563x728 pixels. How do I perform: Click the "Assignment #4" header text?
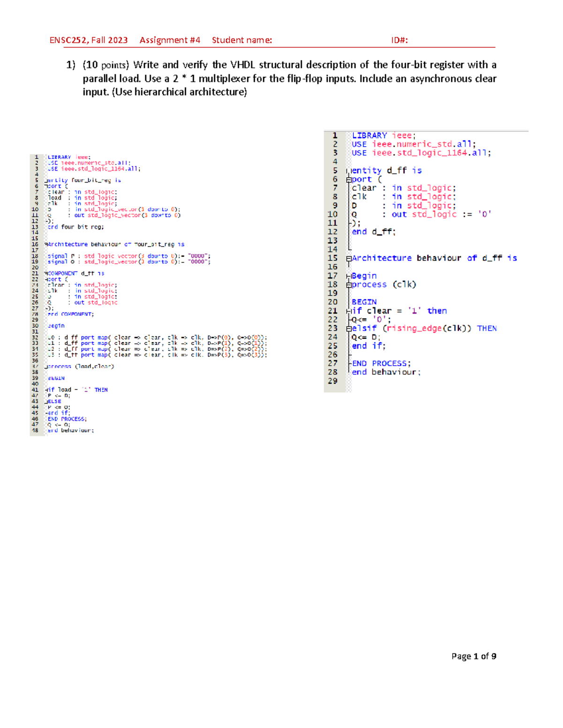pos(170,40)
